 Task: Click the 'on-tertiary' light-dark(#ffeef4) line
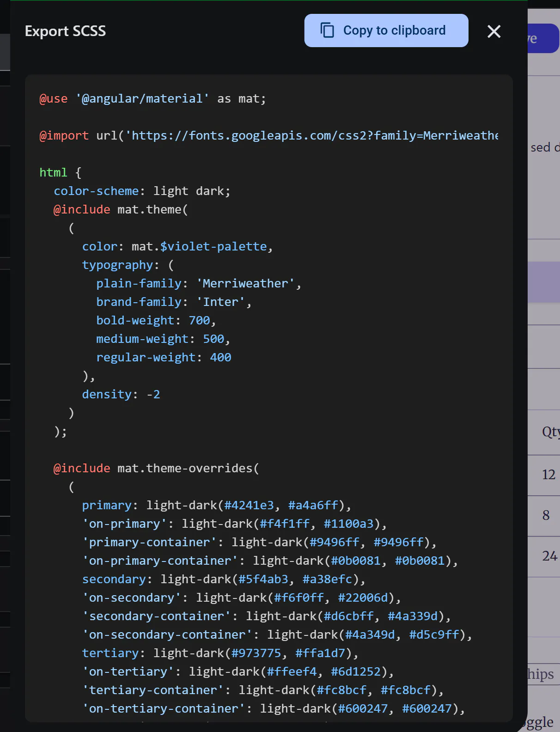click(238, 671)
